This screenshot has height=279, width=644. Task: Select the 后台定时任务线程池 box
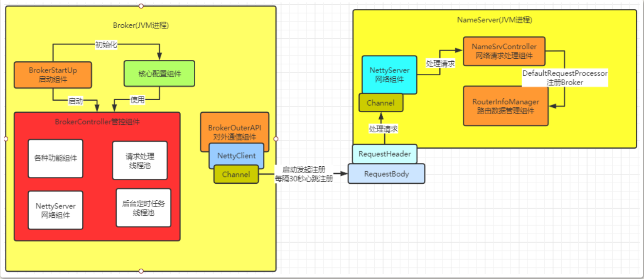click(144, 208)
